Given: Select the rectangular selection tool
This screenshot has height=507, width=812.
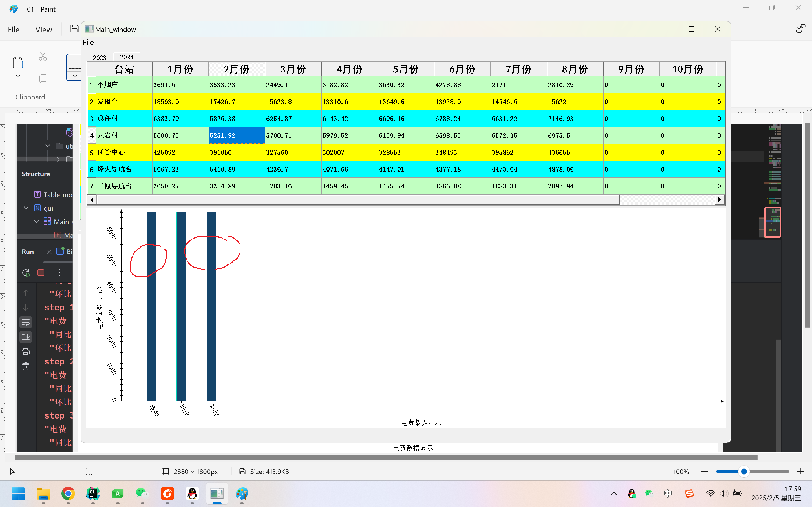Looking at the screenshot, I should click(x=74, y=63).
